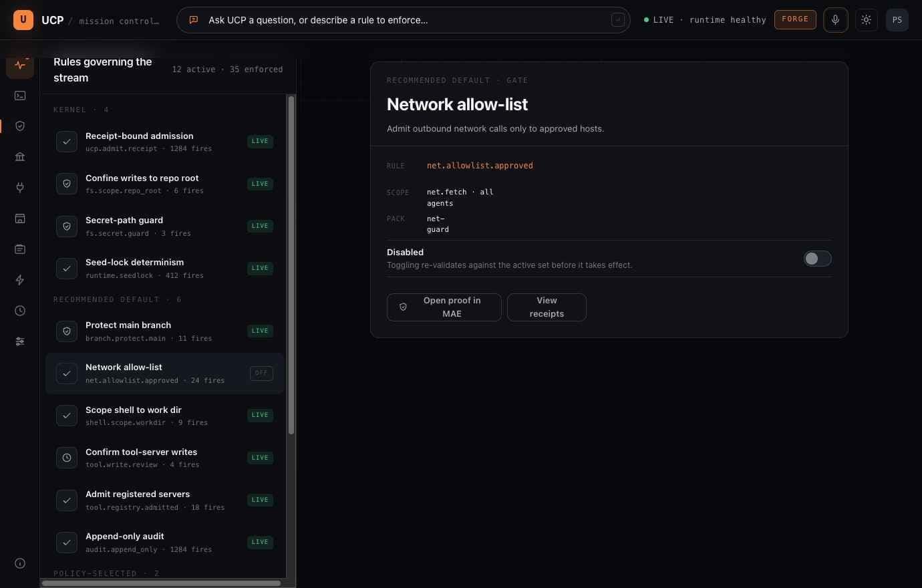Click LIVE badge on Receipt-bound admission
This screenshot has height=588, width=922.
[260, 141]
